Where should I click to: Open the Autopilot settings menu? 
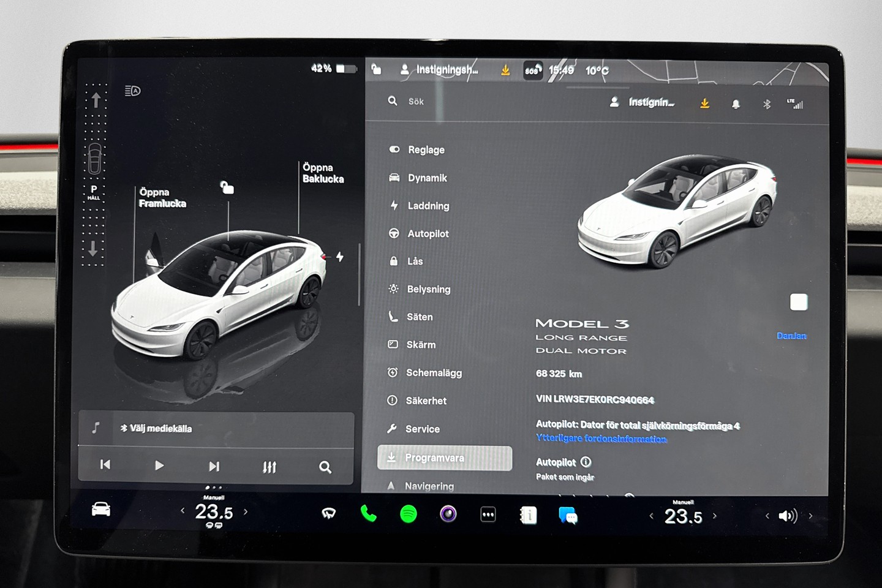(x=428, y=233)
